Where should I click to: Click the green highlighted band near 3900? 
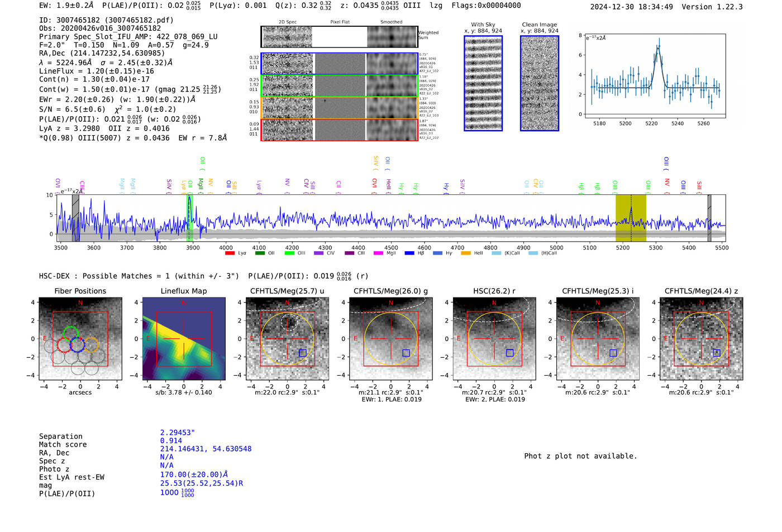(190, 218)
